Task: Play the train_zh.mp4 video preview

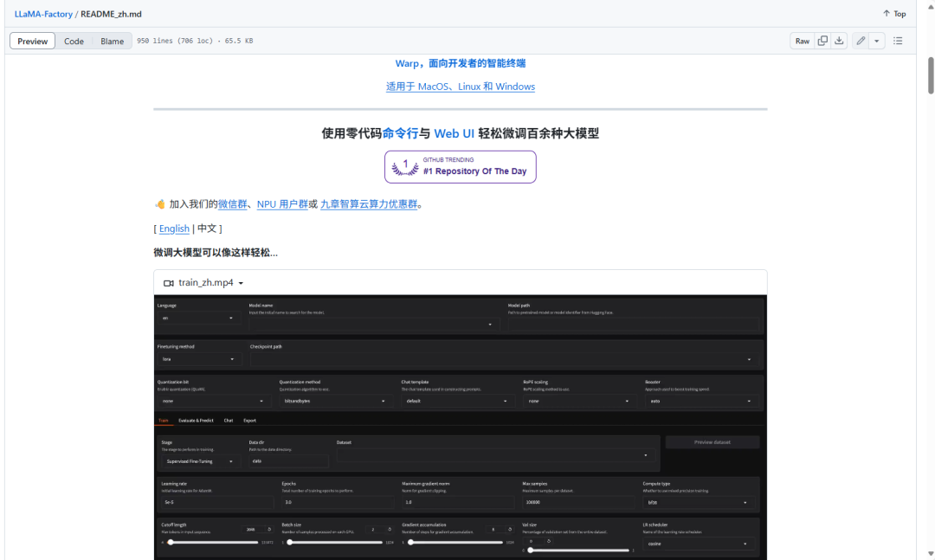Action: click(x=461, y=427)
